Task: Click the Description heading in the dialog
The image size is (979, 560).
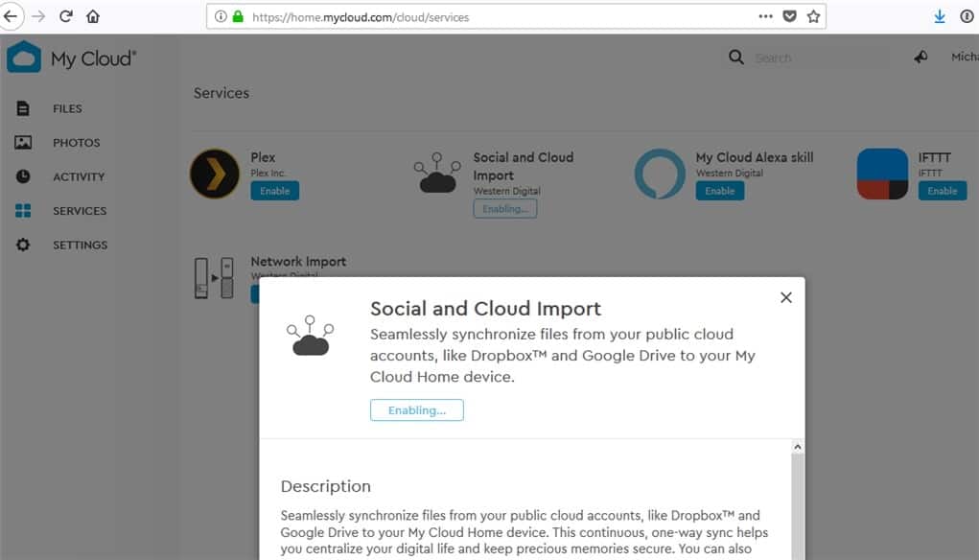Action: (x=325, y=486)
